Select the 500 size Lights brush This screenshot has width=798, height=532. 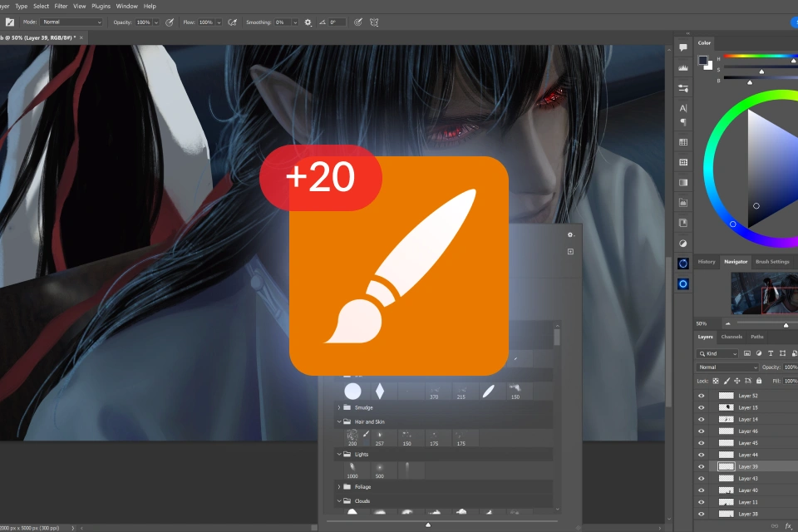(380, 470)
